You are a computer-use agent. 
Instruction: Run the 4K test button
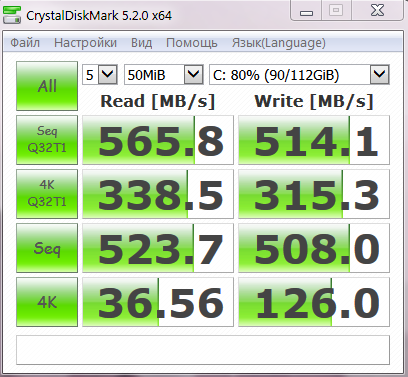(x=47, y=302)
